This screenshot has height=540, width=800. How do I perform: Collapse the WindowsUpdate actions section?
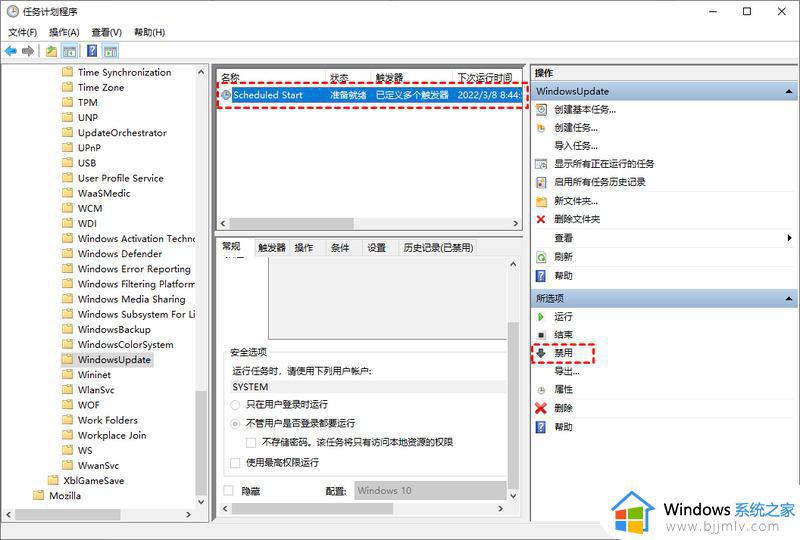[x=789, y=91]
